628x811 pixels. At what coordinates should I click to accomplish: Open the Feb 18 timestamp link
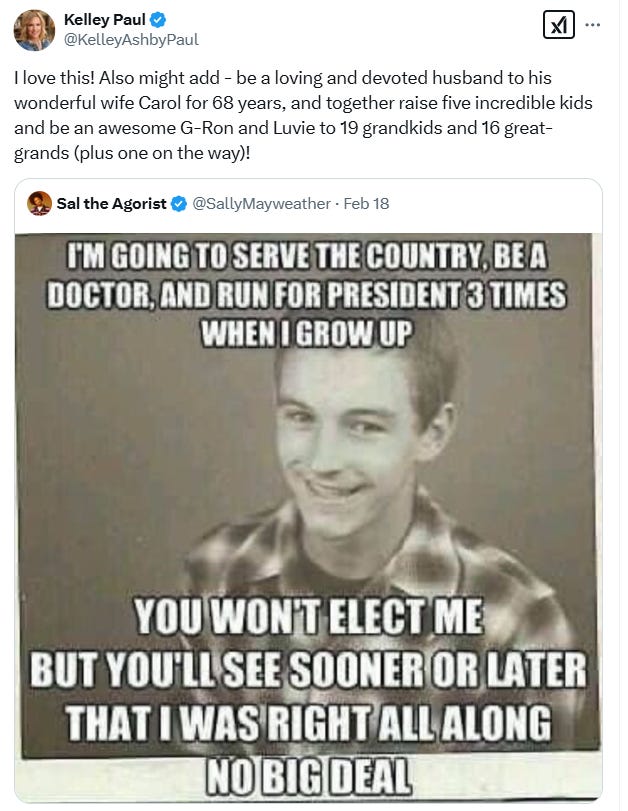(366, 204)
